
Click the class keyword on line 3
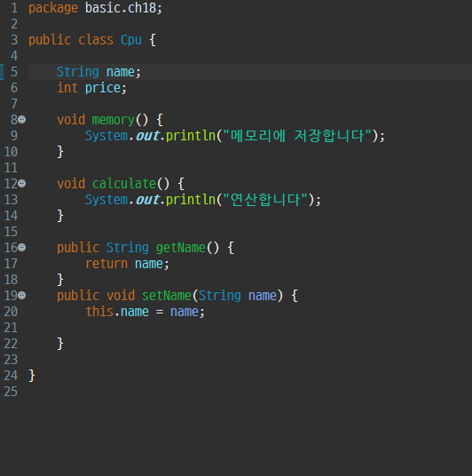pyautogui.click(x=96, y=40)
